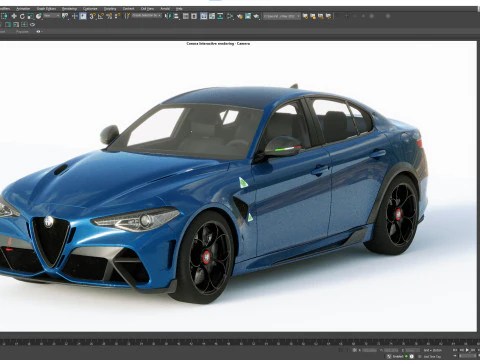Click the oval icon in second toolbar row

(32, 25)
